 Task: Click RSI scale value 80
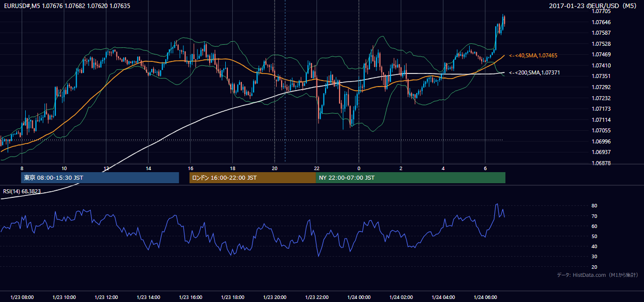(595, 206)
